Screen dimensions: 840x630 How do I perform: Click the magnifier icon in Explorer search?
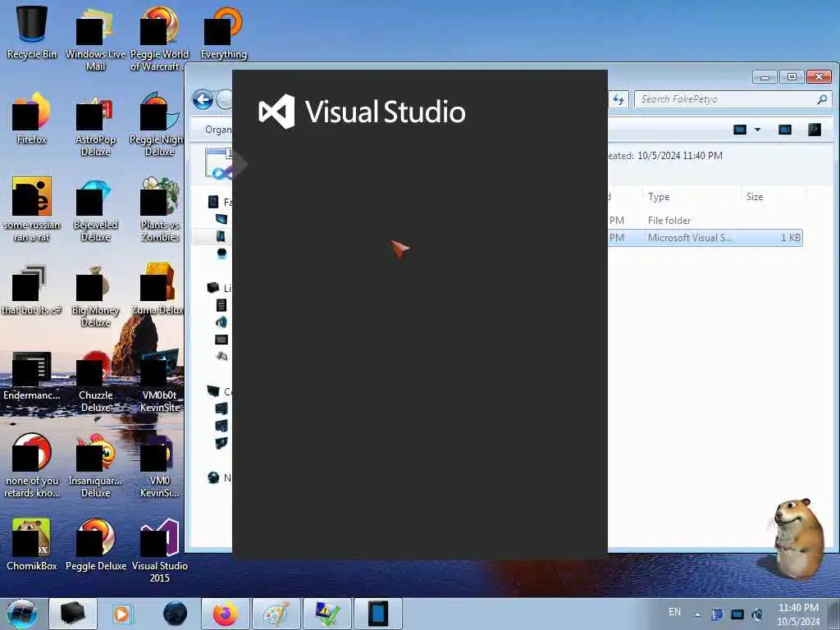tap(822, 99)
